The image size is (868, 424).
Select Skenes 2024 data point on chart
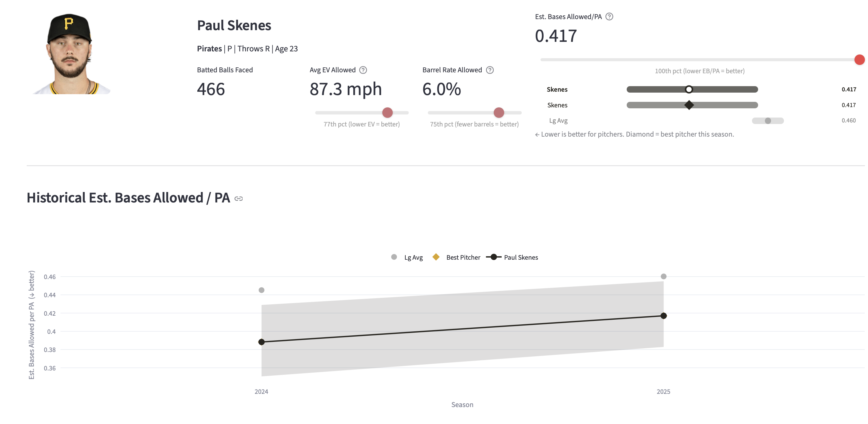click(x=262, y=342)
